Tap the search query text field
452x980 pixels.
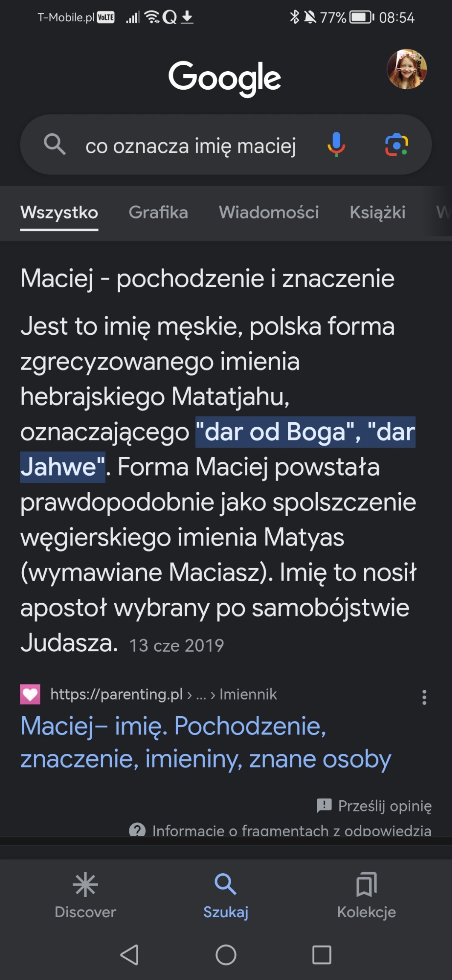pos(191,146)
